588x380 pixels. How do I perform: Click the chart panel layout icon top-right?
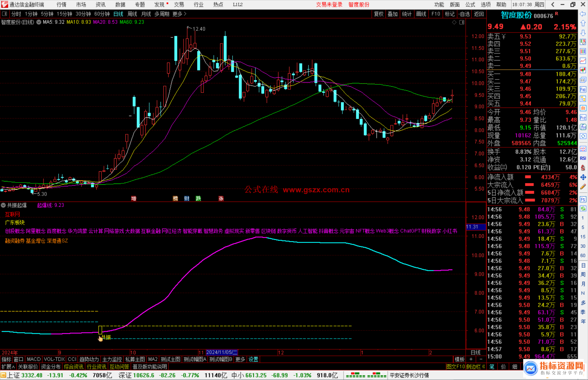point(462,22)
